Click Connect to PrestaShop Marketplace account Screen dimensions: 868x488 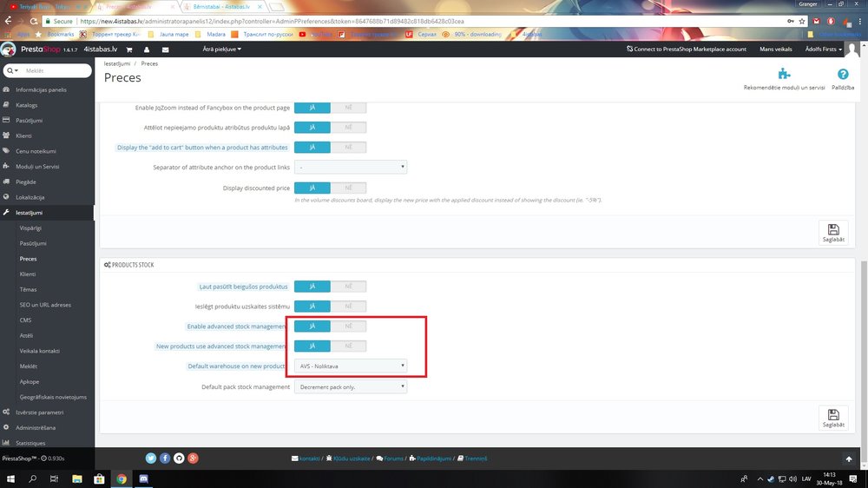click(x=686, y=49)
